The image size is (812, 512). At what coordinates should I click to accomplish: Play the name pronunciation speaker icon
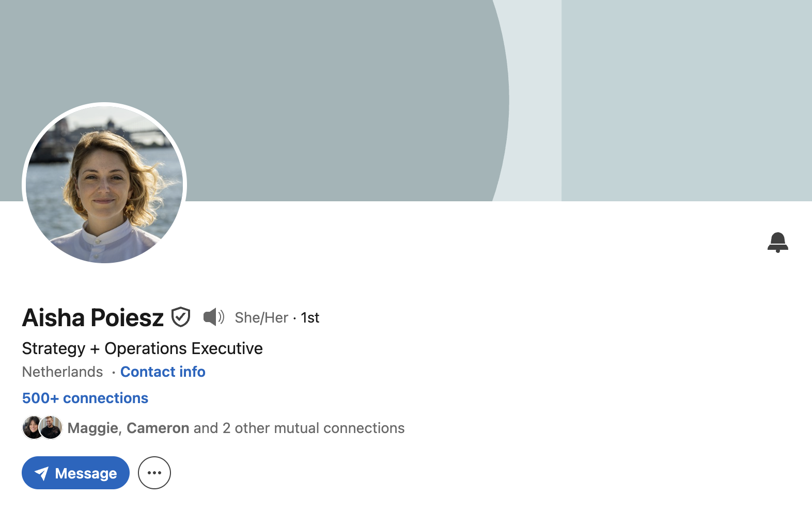214,317
